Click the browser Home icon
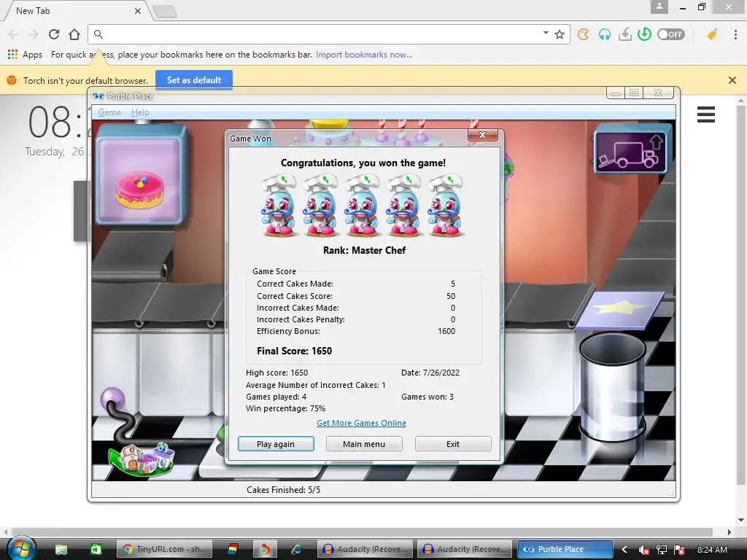The height and width of the screenshot is (560, 747). tap(74, 34)
